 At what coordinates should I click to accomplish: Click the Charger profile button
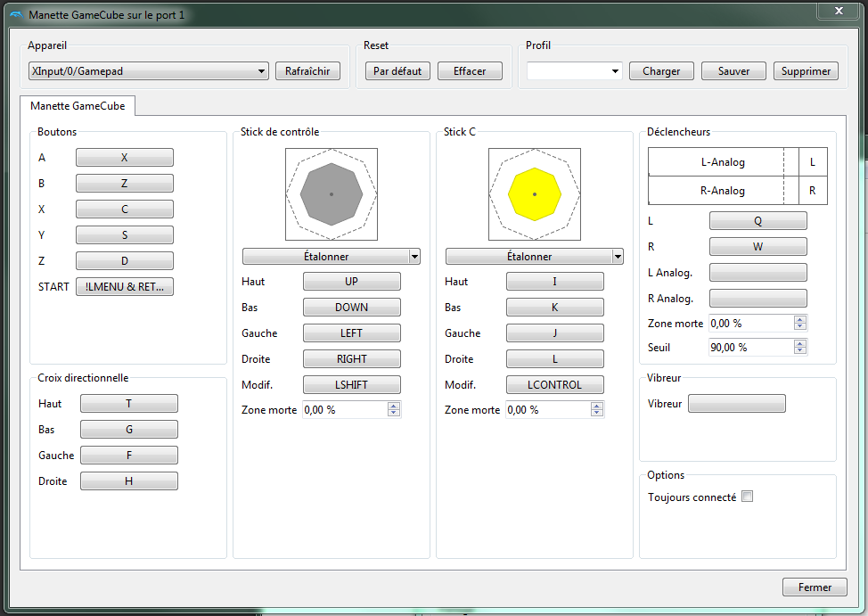[661, 71]
